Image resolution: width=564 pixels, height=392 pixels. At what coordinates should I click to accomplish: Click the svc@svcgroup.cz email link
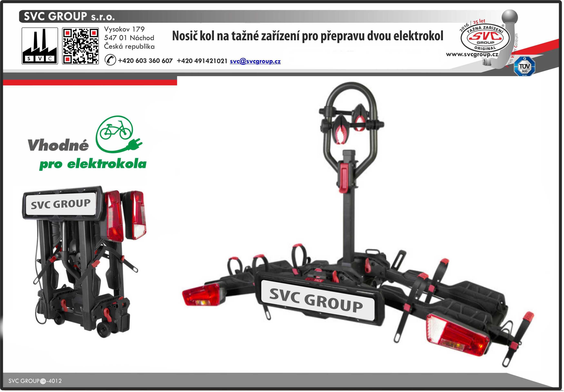(x=255, y=61)
